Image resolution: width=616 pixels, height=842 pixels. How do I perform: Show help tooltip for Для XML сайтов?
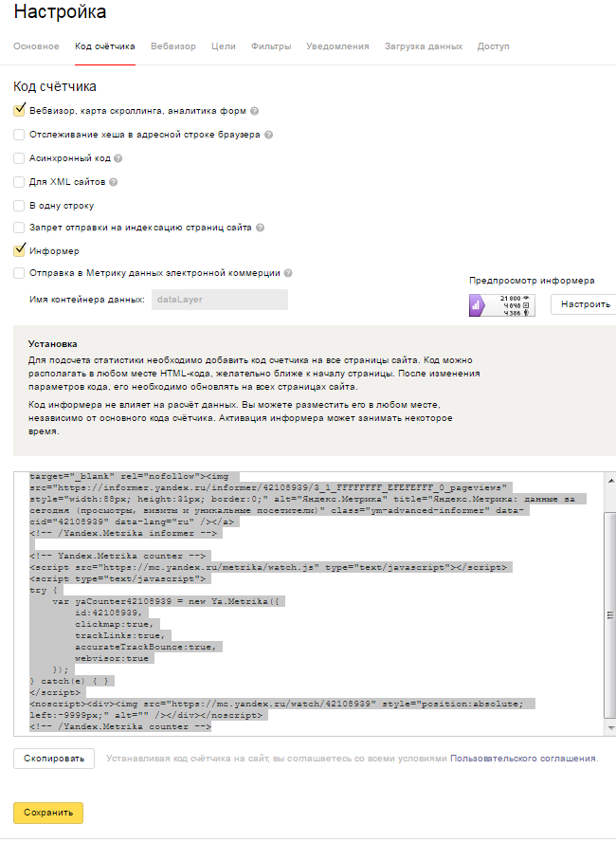coord(113,182)
